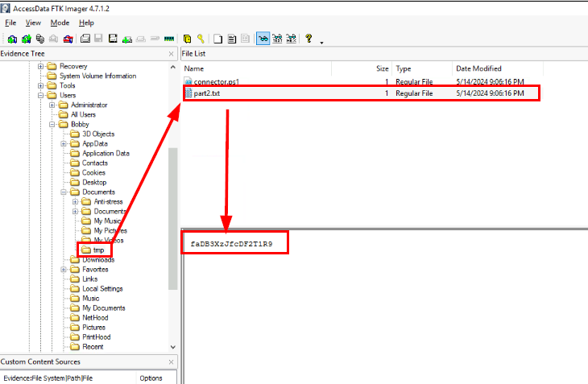Collapse the Users folder in tree
The image size is (588, 384).
click(x=41, y=95)
